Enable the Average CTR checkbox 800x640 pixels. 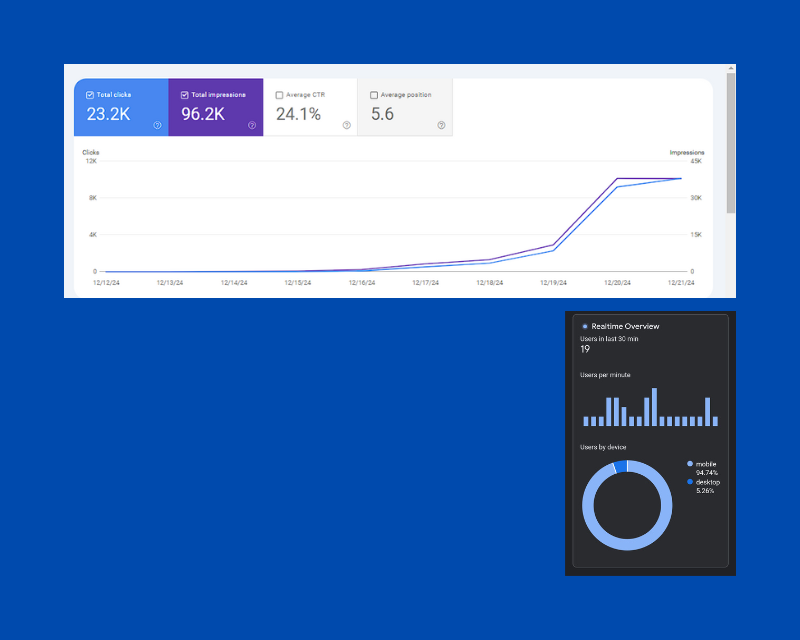pyautogui.click(x=279, y=95)
